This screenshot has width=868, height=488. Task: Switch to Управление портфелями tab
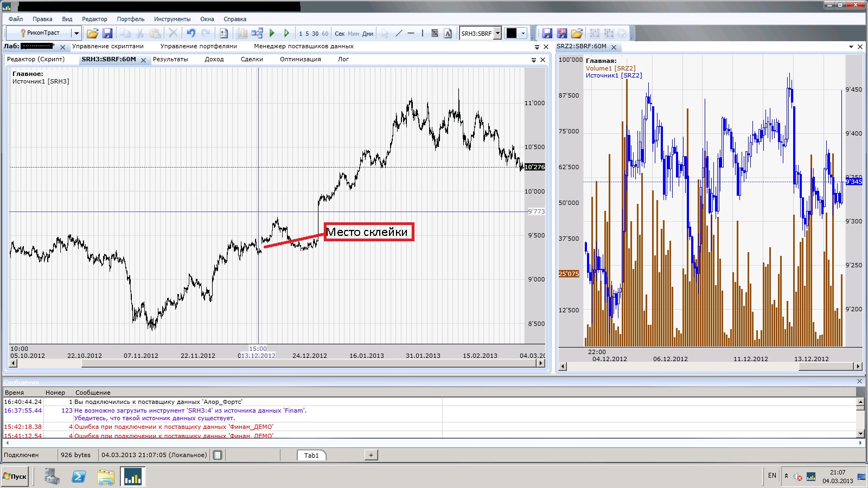199,46
